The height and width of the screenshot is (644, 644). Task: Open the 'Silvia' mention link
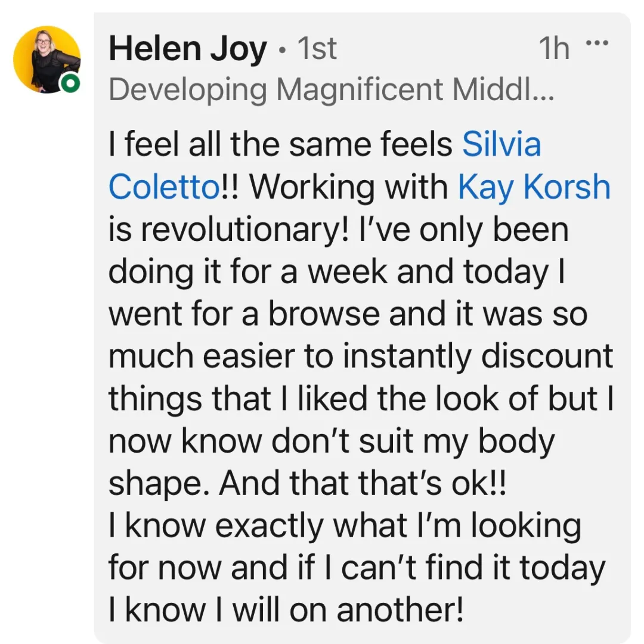501,145
